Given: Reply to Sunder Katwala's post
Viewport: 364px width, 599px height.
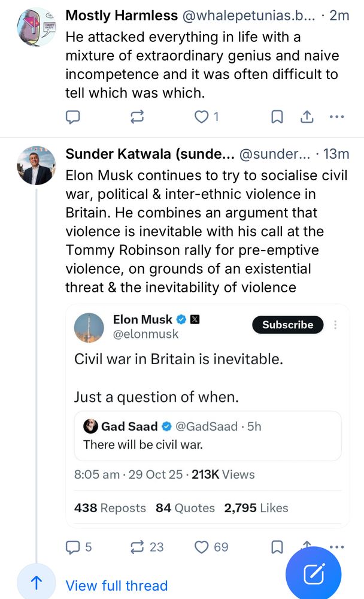Looking at the screenshot, I should click(x=72, y=546).
